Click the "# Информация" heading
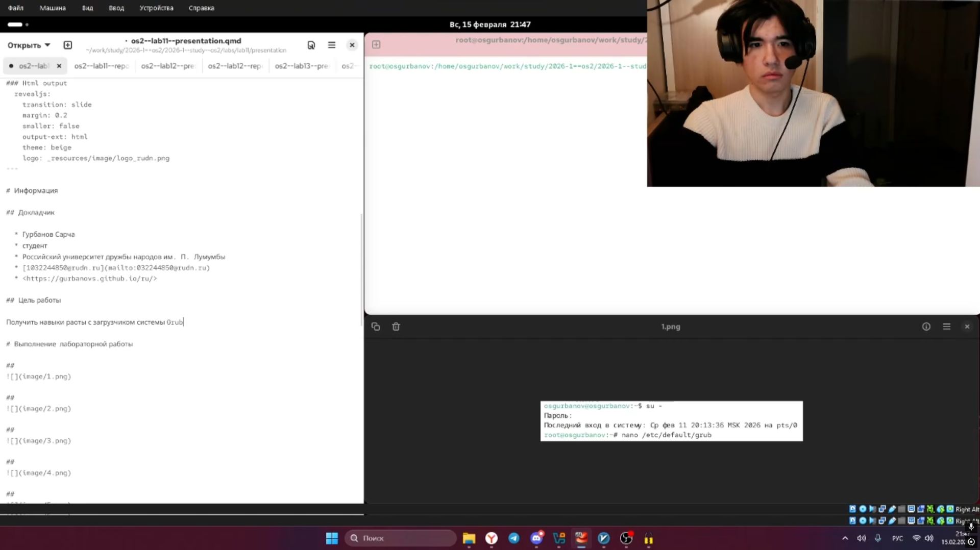 [32, 191]
